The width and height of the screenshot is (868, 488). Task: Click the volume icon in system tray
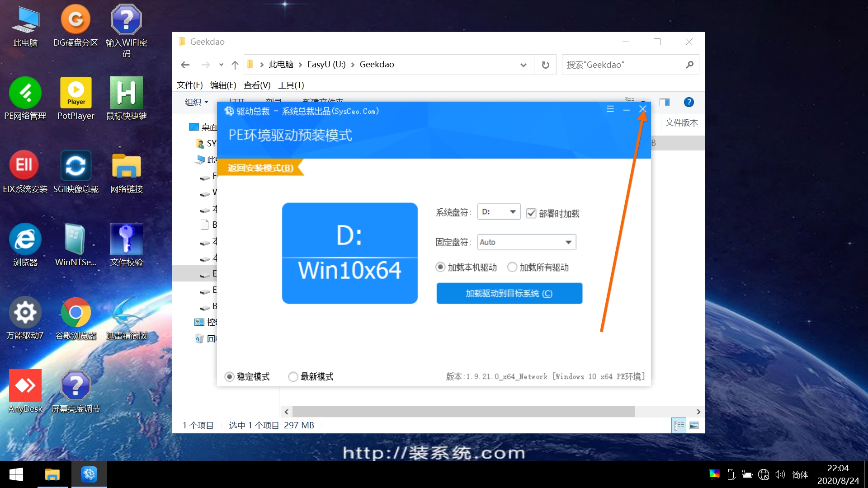pos(779,474)
